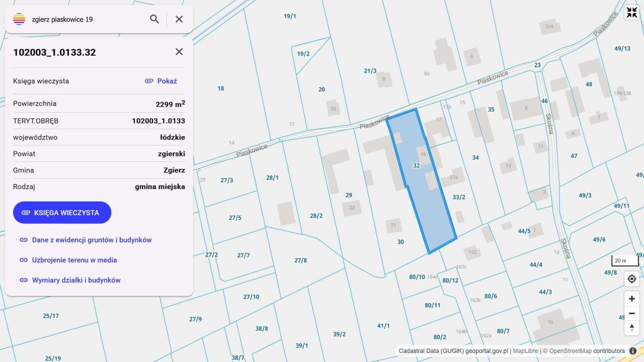Open Wymiary działki i budynków link
The height and width of the screenshot is (362, 644).
[76, 280]
